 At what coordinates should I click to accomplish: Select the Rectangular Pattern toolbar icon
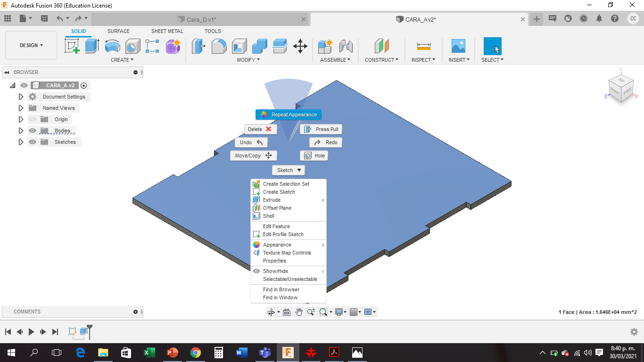152,46
